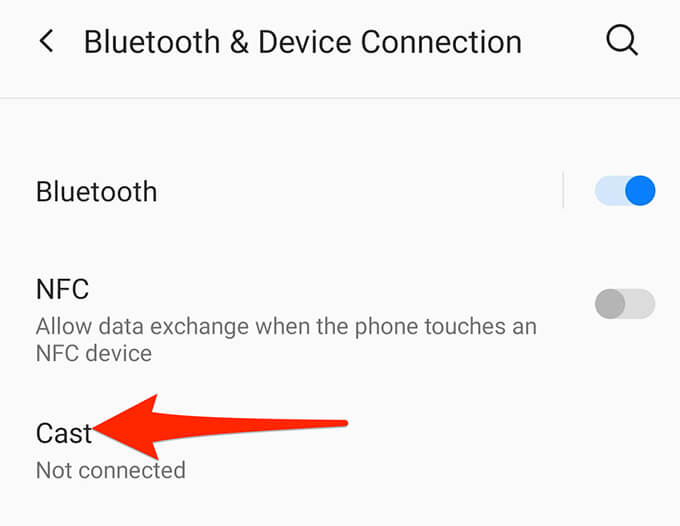
Task: Tap the NFC device text line
Action: pyautogui.click(x=94, y=353)
